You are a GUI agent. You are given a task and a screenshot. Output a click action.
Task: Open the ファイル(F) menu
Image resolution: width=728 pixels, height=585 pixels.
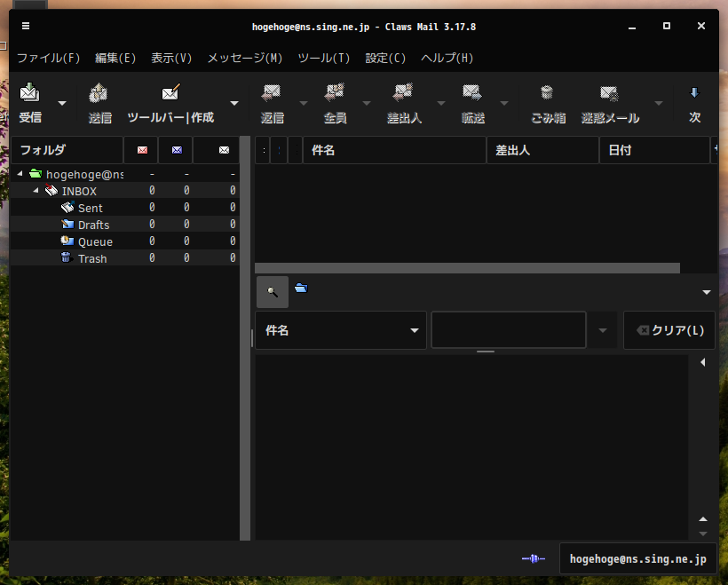[x=48, y=58]
